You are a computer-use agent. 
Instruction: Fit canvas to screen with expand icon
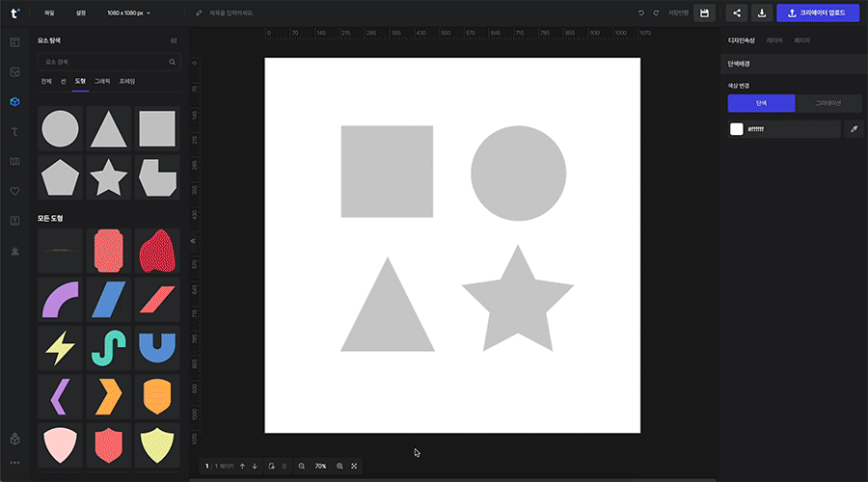pos(355,467)
